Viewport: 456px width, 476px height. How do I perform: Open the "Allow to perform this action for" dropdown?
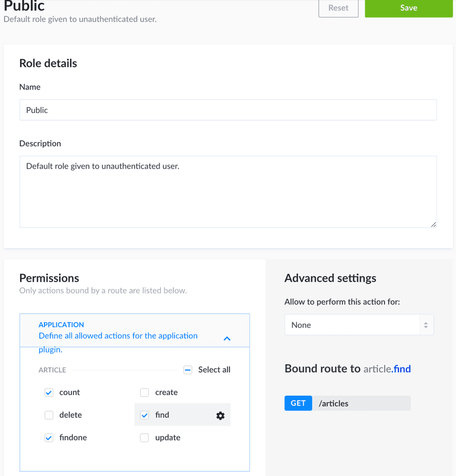coord(359,324)
